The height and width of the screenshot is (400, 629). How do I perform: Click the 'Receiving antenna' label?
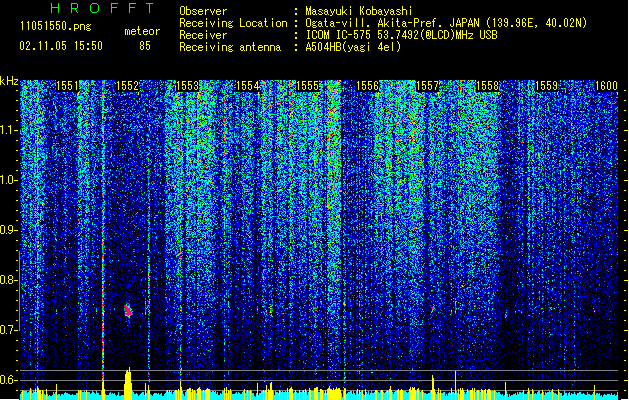(230, 47)
